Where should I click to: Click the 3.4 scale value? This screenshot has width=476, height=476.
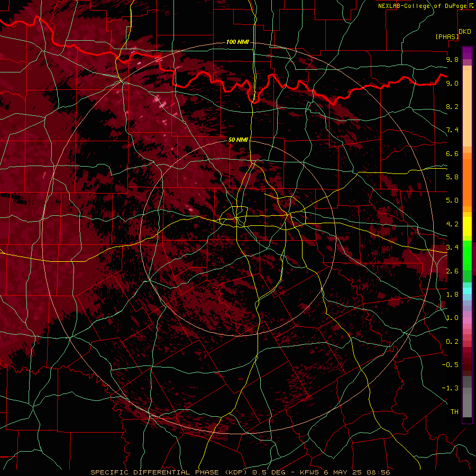click(x=452, y=248)
